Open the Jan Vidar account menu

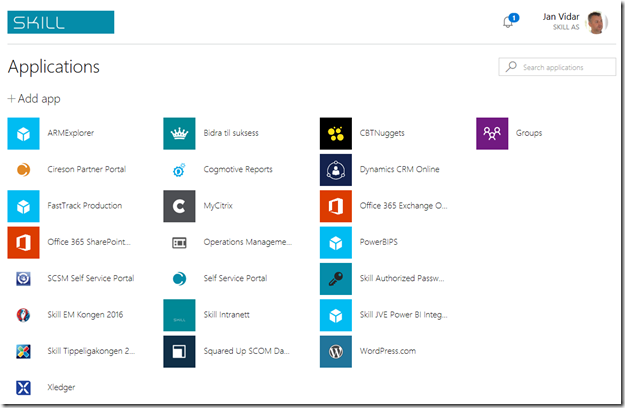pos(575,22)
